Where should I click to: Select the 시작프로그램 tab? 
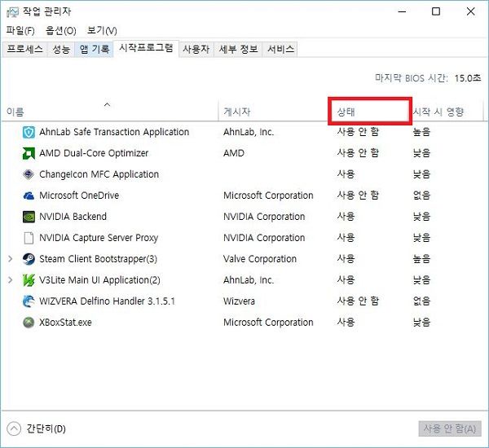146,48
